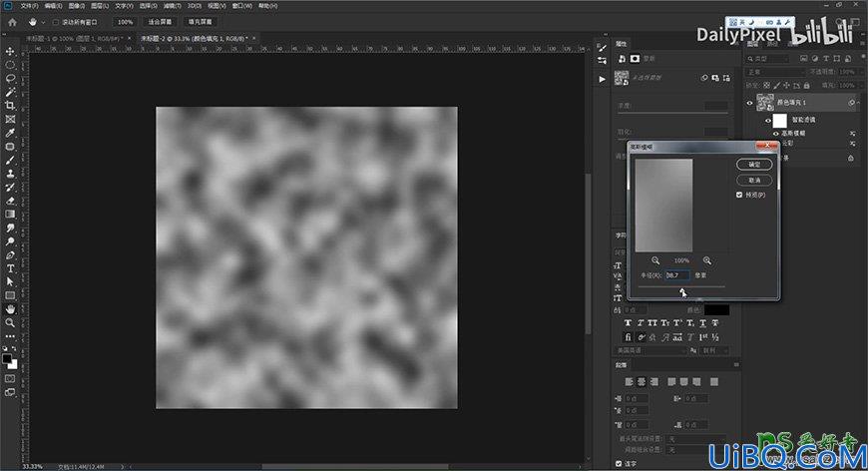
Task: Open the Paragraph panel menu
Action: click(736, 365)
